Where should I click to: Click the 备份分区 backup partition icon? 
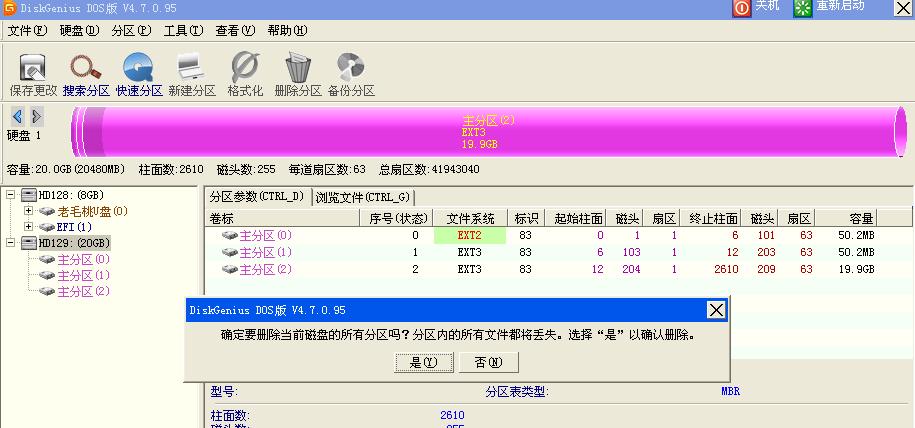tap(351, 67)
